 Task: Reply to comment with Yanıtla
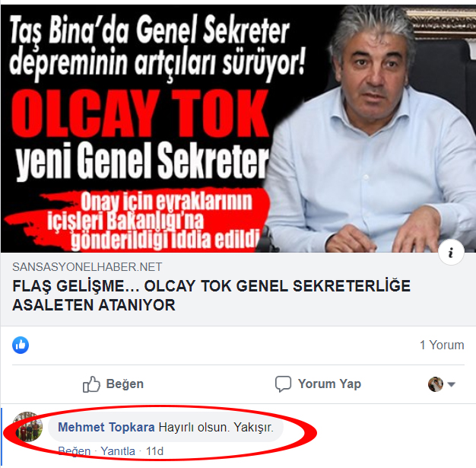tap(118, 451)
